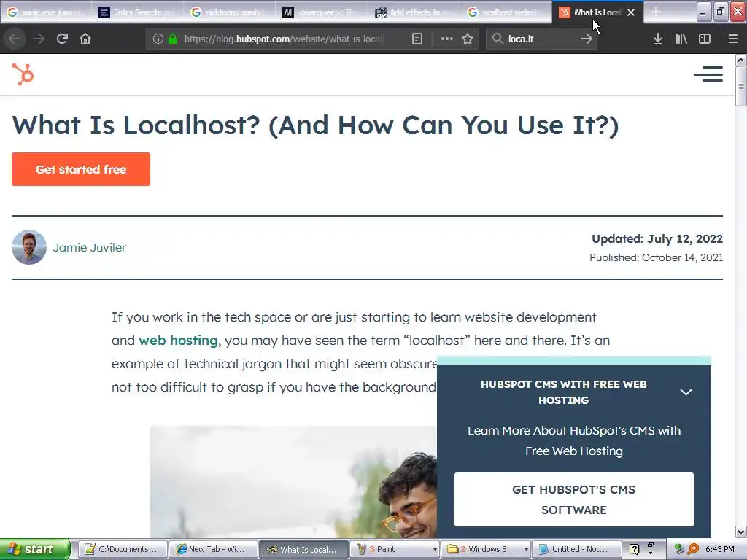Expand the Paint taskbar group dropdown

click(x=435, y=549)
